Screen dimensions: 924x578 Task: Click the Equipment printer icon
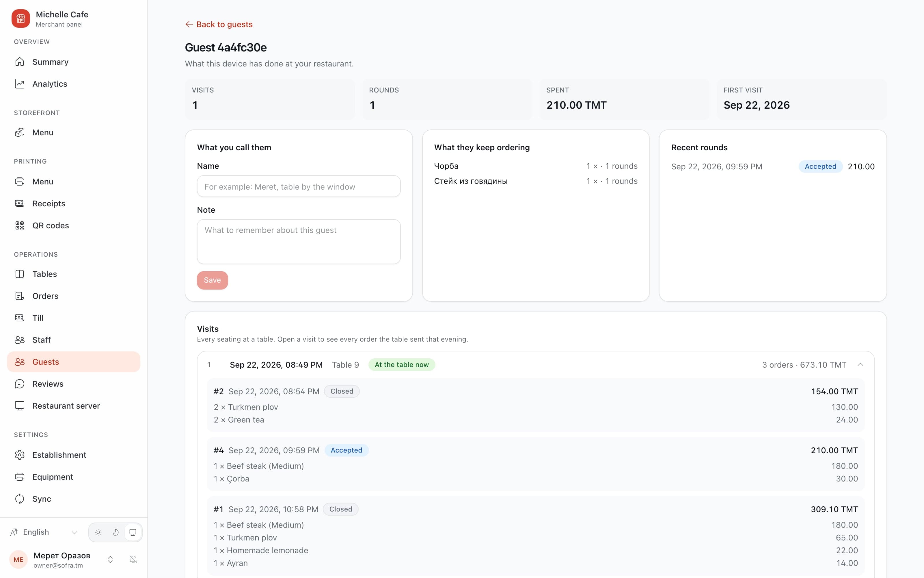point(19,477)
